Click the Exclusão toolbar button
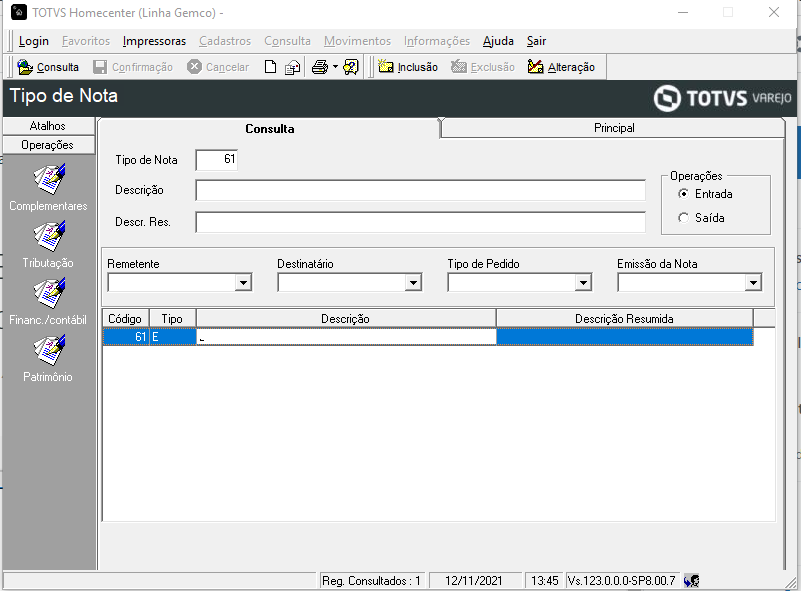This screenshot has width=801, height=591. point(483,67)
